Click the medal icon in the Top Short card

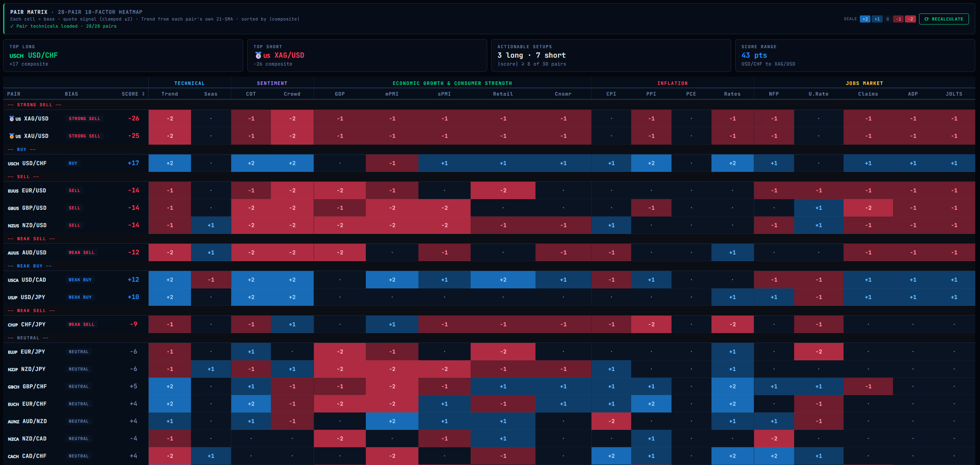pyautogui.click(x=258, y=55)
